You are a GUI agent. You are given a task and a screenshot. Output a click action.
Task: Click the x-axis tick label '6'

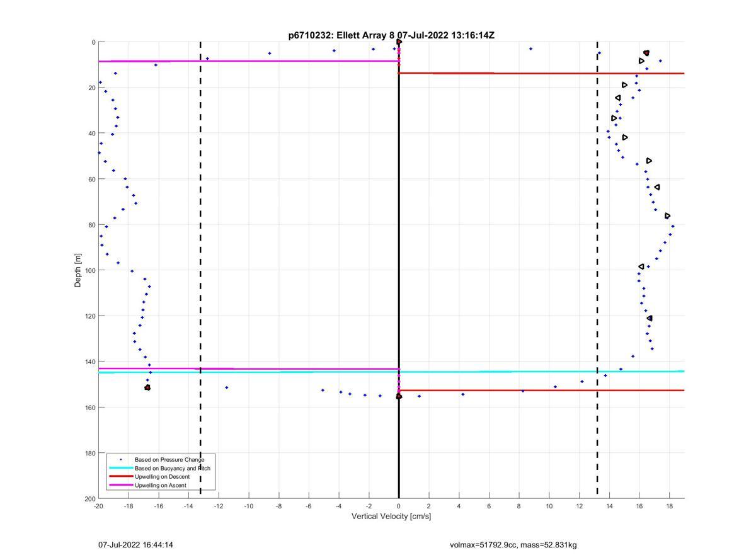[489, 506]
